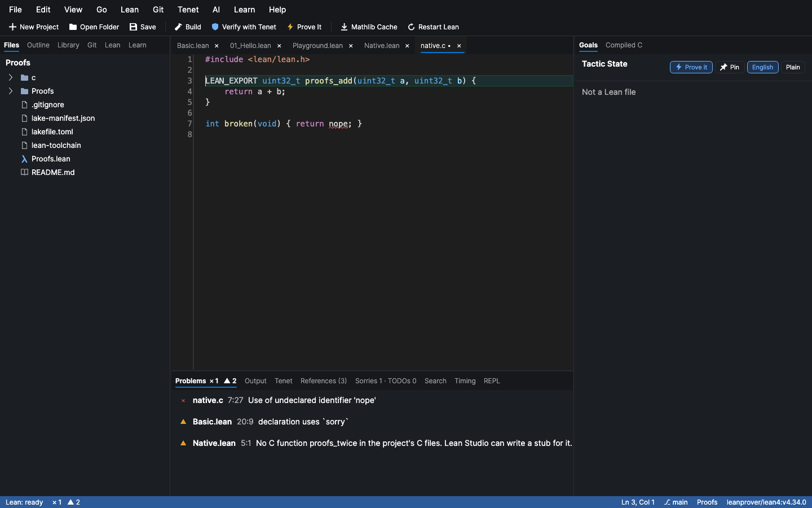Viewport: 812px width, 508px height.
Task: Switch to the Output bottom tab
Action: [255, 381]
